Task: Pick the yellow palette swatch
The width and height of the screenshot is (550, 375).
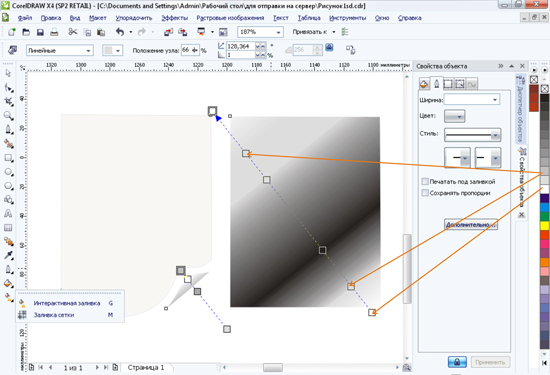Action: [x=544, y=226]
